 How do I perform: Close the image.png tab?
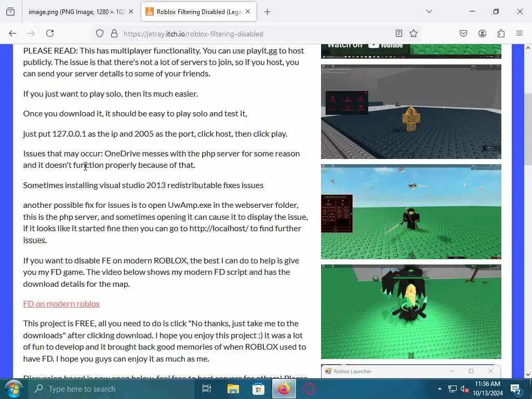coord(131,11)
